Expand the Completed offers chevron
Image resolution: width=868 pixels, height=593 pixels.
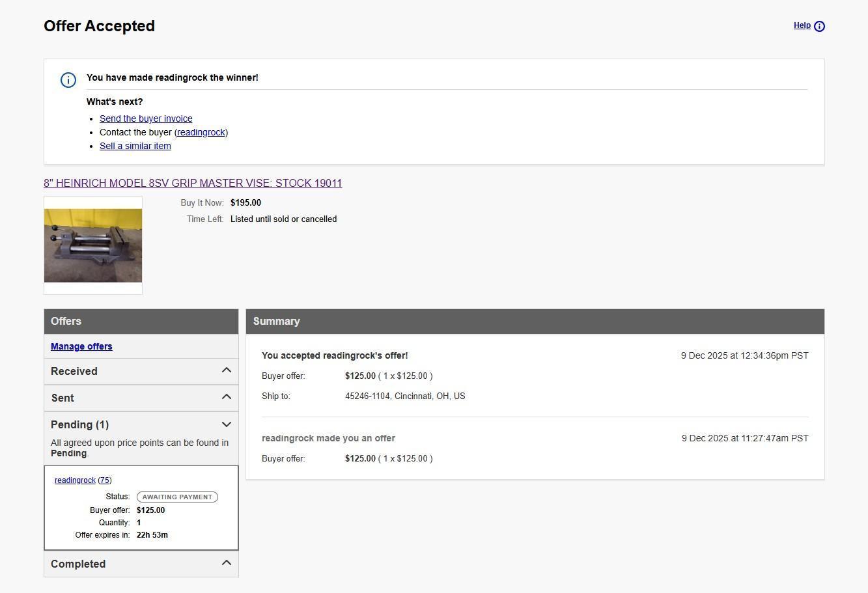point(226,563)
